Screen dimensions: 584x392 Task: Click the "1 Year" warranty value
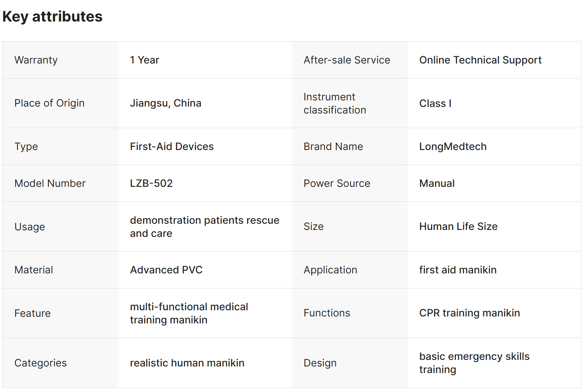(145, 60)
